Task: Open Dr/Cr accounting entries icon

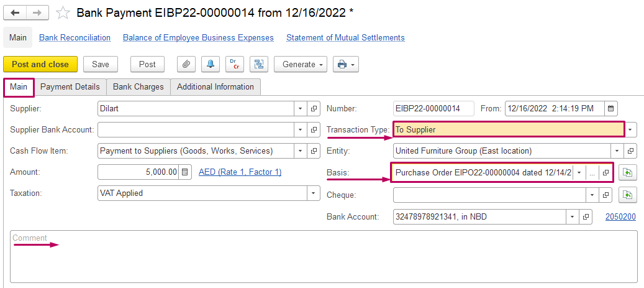Action: tap(234, 64)
